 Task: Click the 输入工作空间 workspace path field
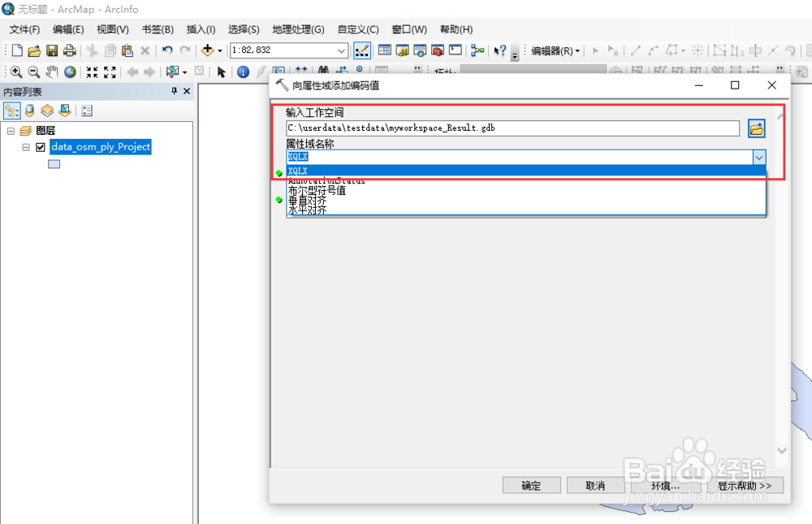point(512,128)
